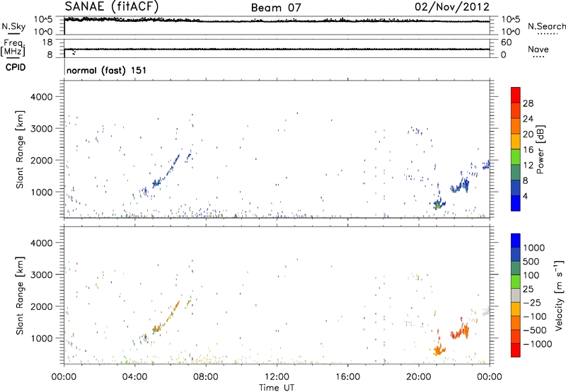Click the 18 tick on the frequency axis

click(47, 42)
